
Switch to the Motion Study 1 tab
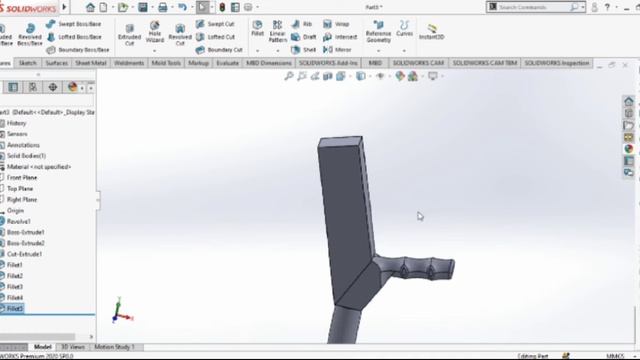(x=114, y=347)
